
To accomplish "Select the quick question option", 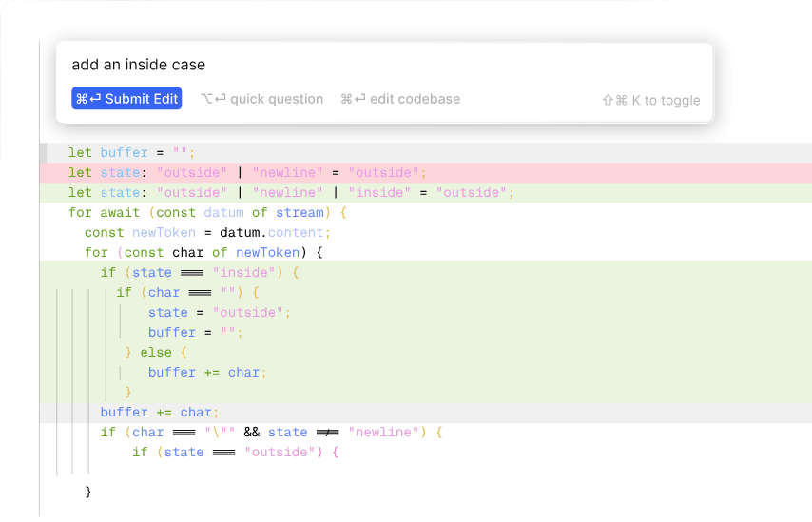I will 261,99.
